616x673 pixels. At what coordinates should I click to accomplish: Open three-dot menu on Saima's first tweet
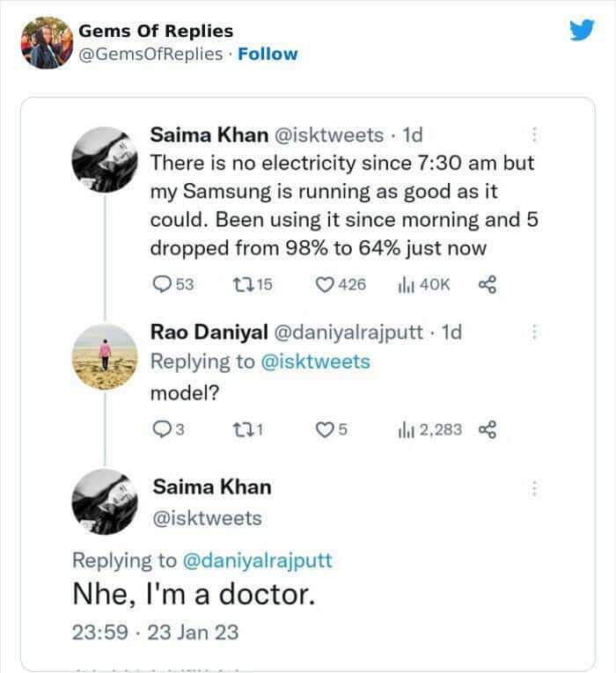[x=534, y=135]
